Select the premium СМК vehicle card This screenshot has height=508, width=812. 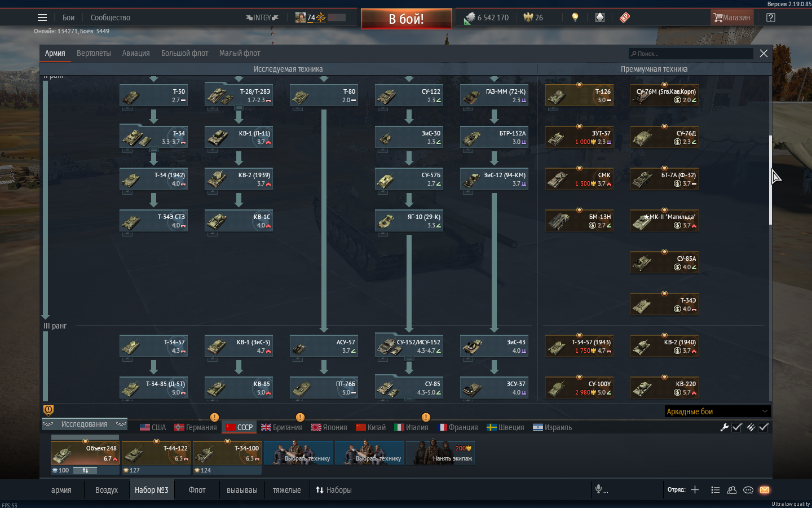[x=579, y=179]
